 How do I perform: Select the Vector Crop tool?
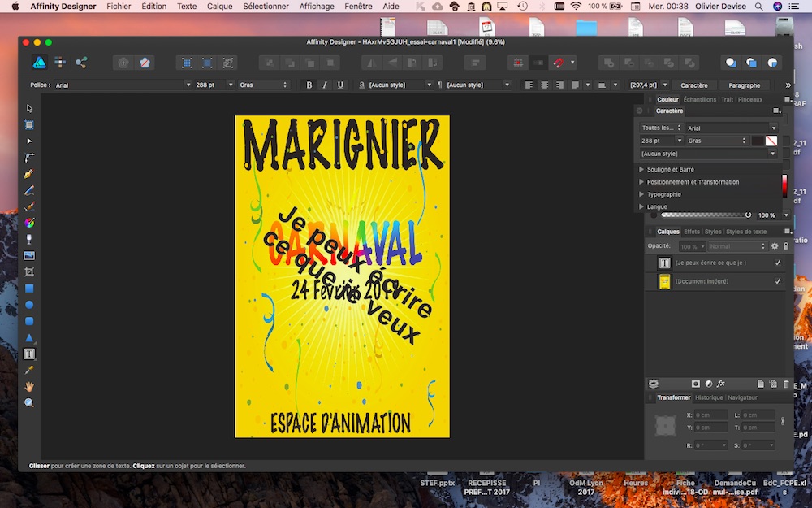click(x=29, y=272)
